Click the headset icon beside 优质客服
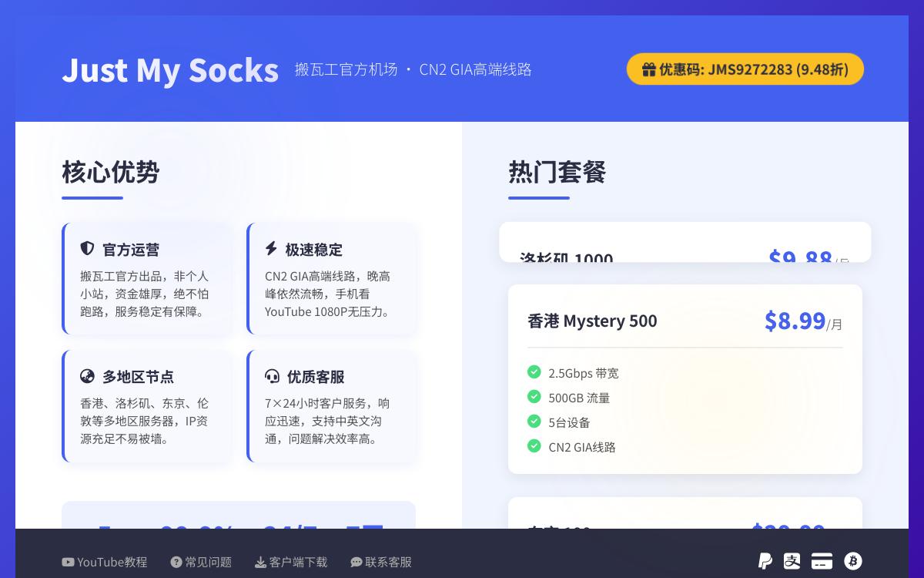This screenshot has width=924, height=578. (x=272, y=376)
